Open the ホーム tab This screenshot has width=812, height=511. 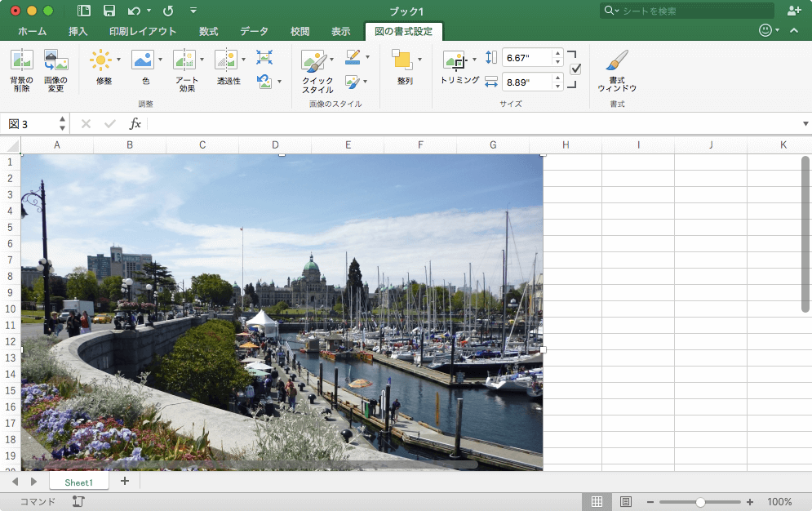(32, 32)
